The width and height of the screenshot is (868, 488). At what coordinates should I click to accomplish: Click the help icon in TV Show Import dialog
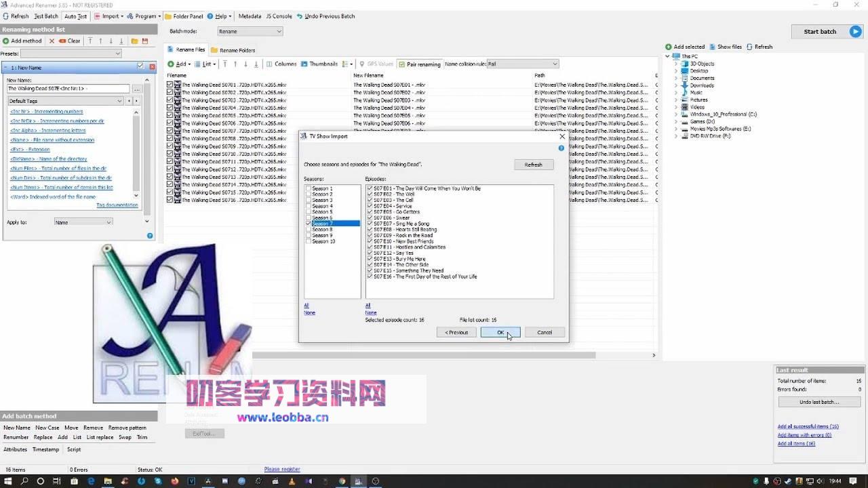561,148
